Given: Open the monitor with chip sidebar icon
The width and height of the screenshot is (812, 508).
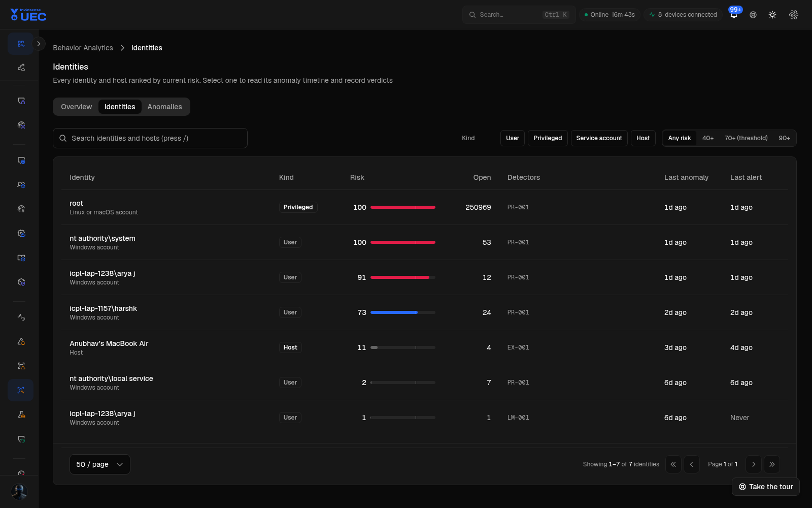Looking at the screenshot, I should click(21, 161).
